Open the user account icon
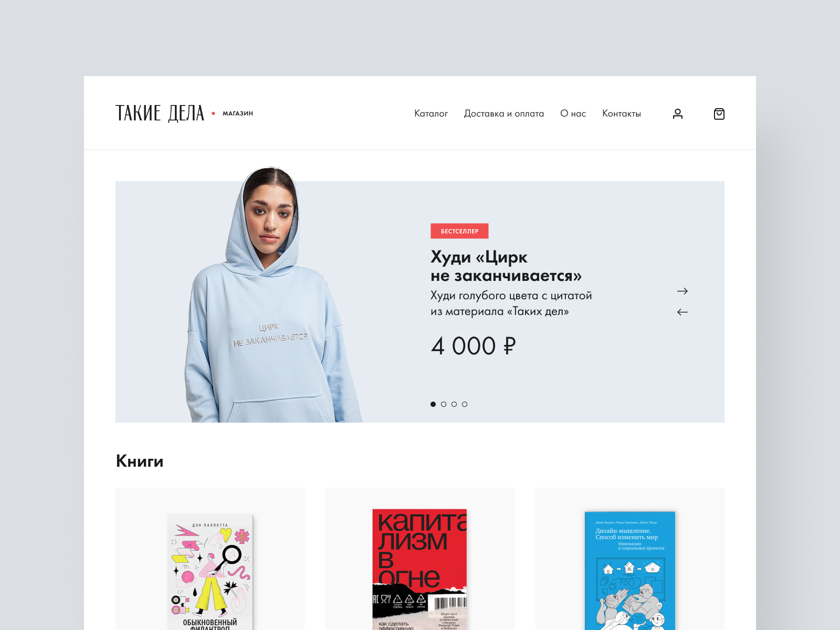Viewport: 840px width, 630px height. click(x=678, y=114)
